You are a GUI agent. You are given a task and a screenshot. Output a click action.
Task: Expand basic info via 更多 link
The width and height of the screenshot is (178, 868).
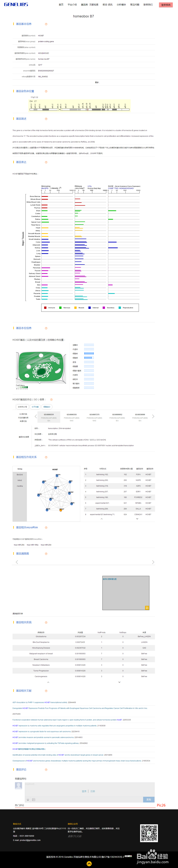tap(97, 82)
